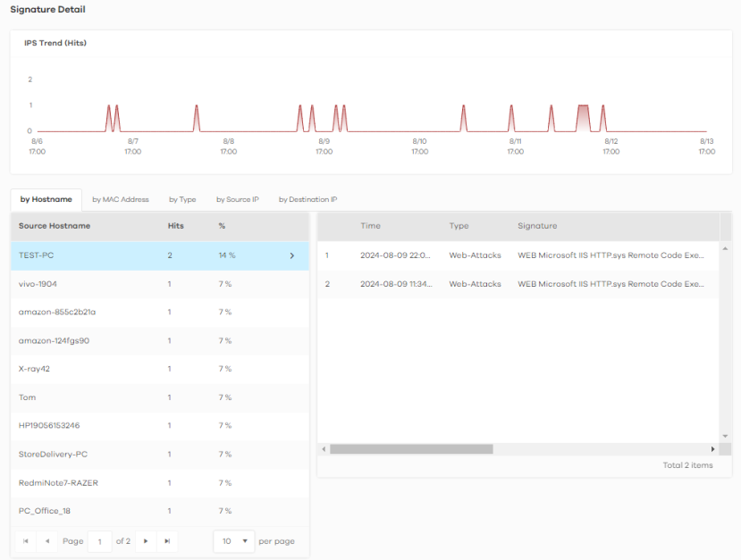Expand TEST-PC row chevron arrow
This screenshot has height=560, width=741.
pos(292,255)
